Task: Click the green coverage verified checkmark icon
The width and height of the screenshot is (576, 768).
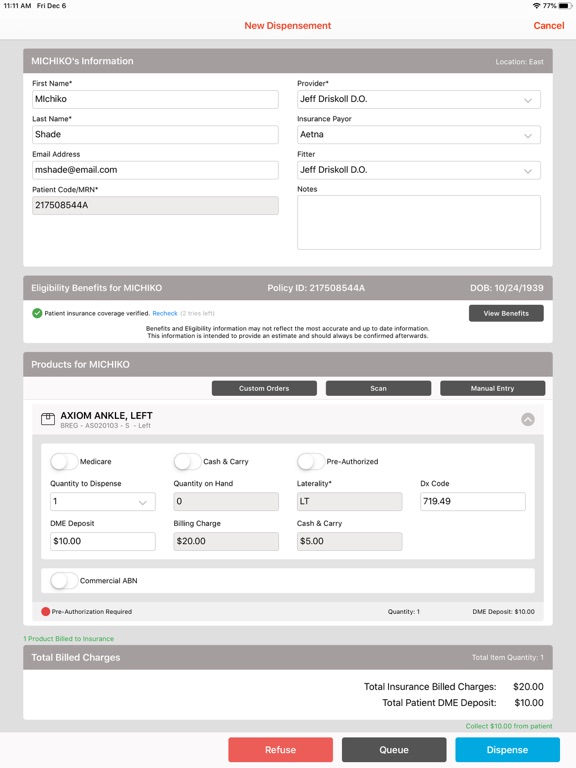Action: click(x=37, y=313)
